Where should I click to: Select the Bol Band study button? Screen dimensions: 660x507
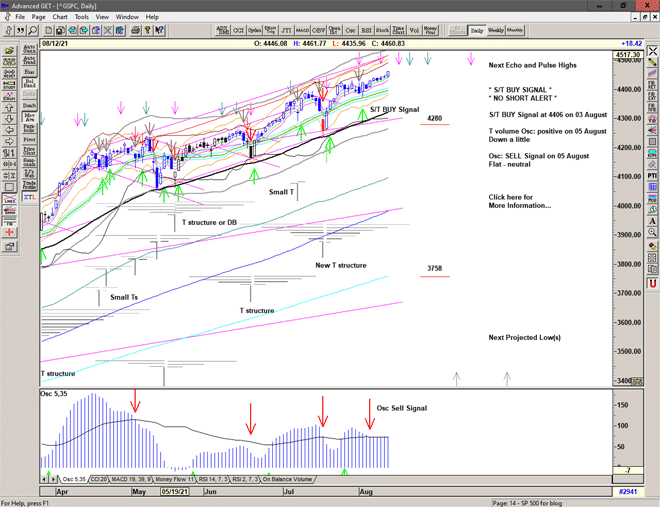click(29, 89)
